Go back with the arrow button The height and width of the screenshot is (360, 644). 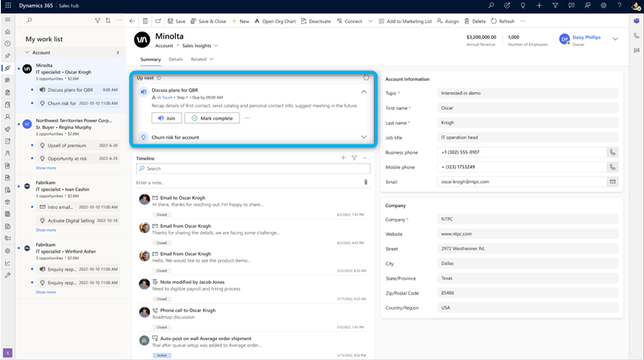coord(132,21)
